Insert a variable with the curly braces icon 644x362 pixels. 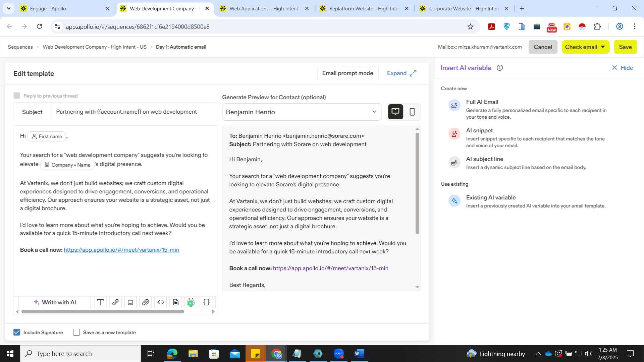click(206, 302)
